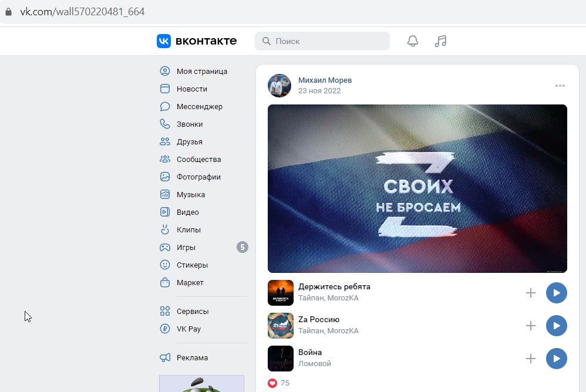Click the Игры badge showing 5
586x392 pixels.
point(242,247)
